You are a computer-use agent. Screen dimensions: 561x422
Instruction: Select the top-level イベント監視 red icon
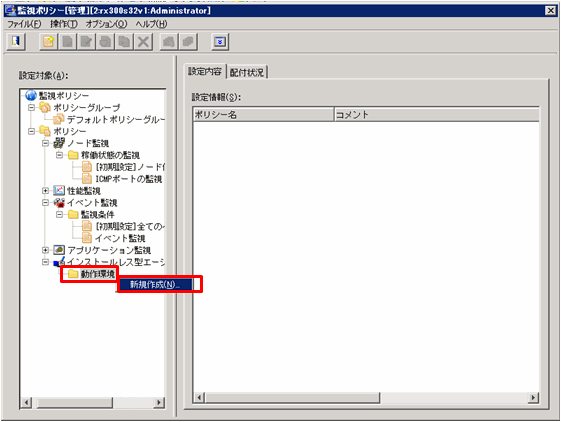59,202
